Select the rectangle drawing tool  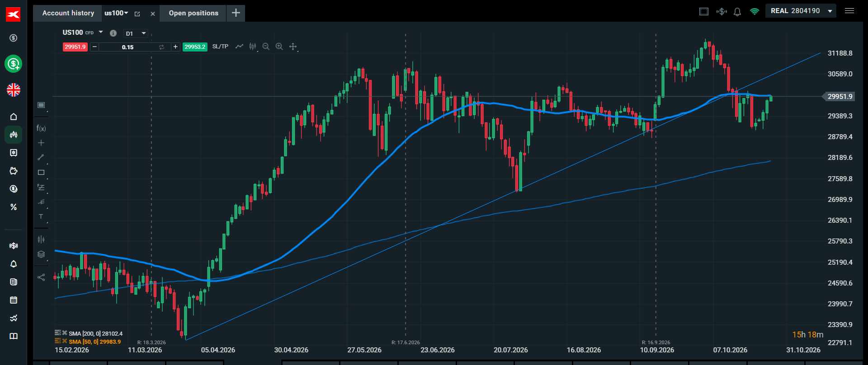point(41,172)
